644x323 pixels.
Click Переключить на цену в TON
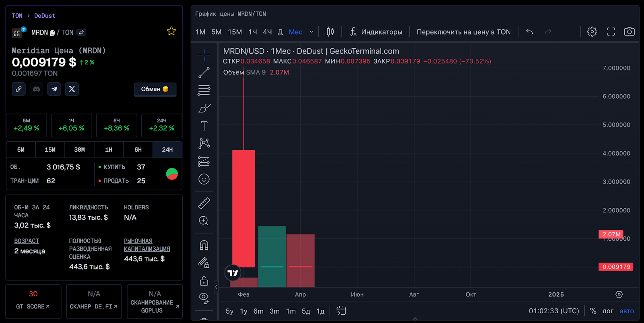pos(464,32)
